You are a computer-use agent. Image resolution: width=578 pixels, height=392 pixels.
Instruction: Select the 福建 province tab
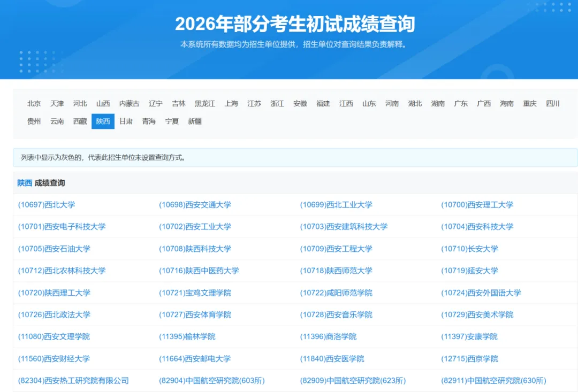click(323, 104)
